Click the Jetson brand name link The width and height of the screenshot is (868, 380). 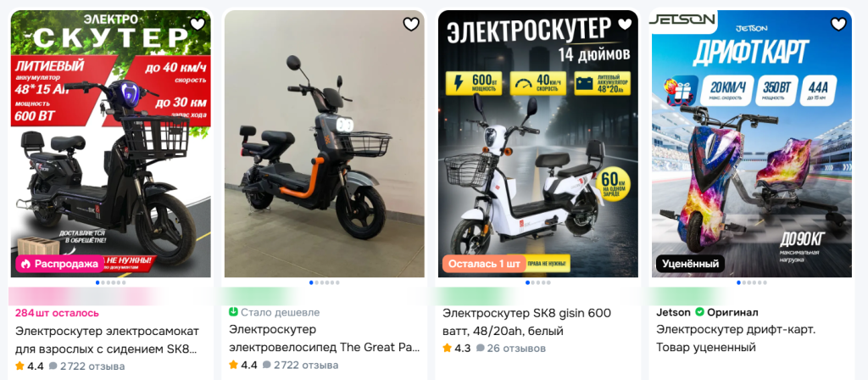pyautogui.click(x=673, y=312)
